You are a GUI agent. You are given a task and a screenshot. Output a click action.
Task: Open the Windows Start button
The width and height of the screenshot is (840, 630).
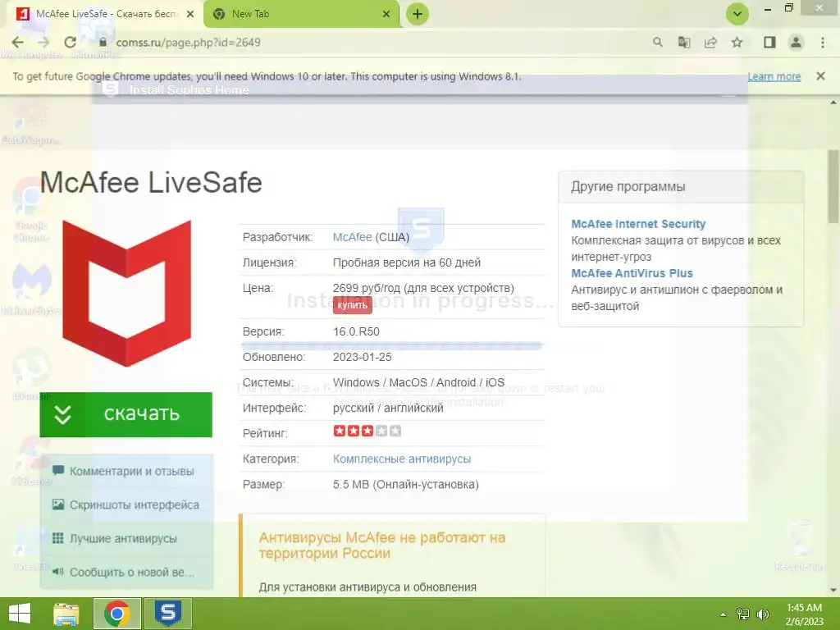[20, 614]
